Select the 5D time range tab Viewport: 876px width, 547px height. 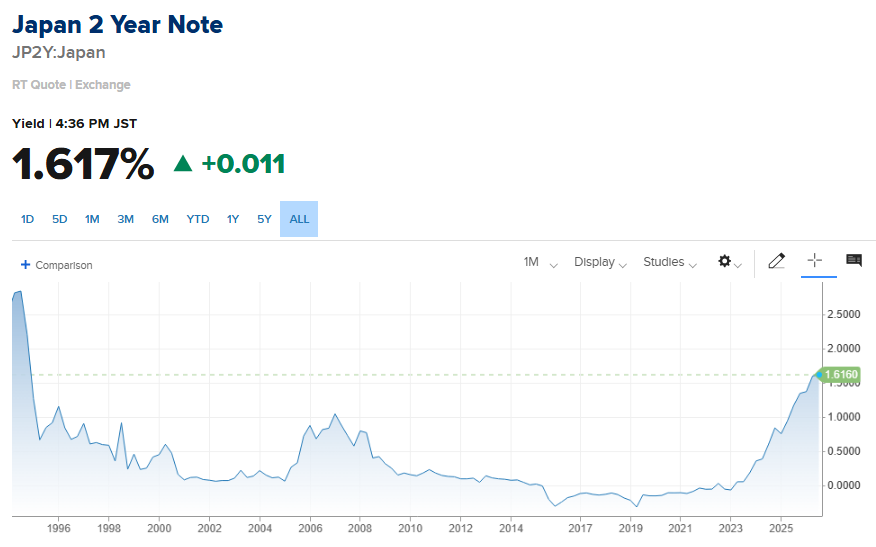coord(60,219)
